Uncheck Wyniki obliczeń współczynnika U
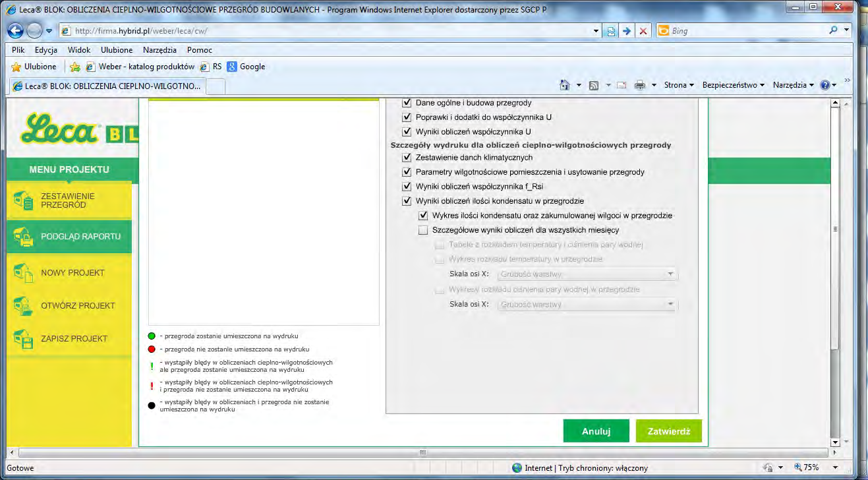Screen dimensions: 868x480 [407, 132]
